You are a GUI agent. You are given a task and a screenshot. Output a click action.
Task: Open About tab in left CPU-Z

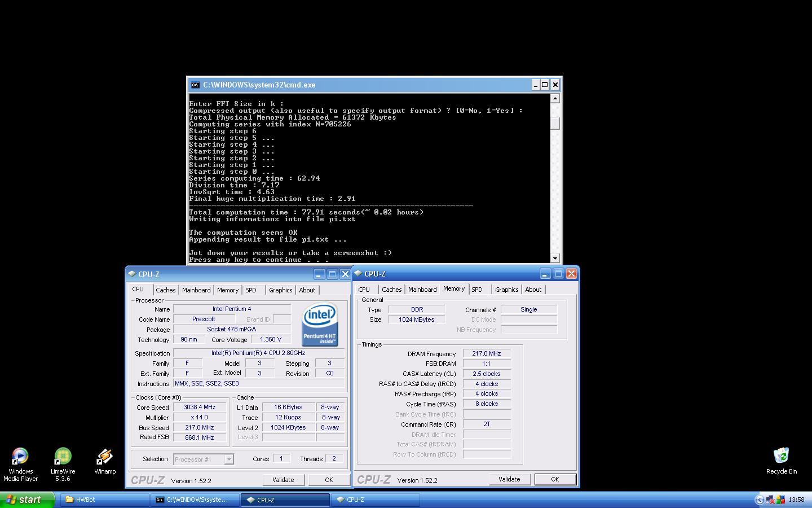point(307,290)
